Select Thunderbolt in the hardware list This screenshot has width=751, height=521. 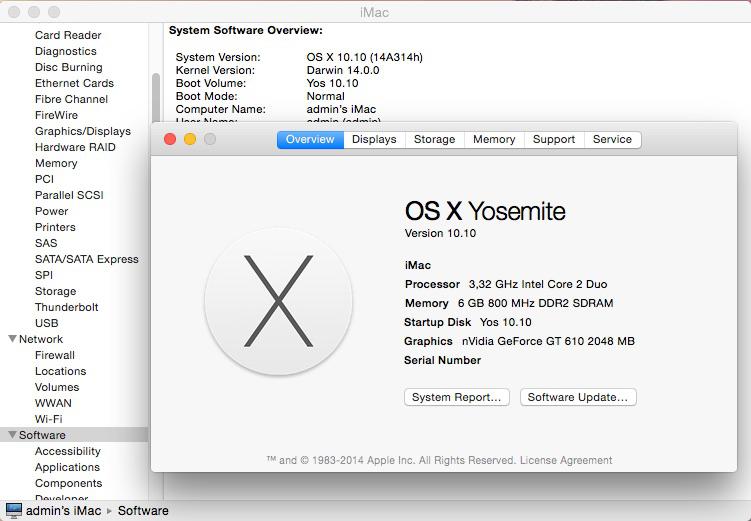[x=69, y=307]
